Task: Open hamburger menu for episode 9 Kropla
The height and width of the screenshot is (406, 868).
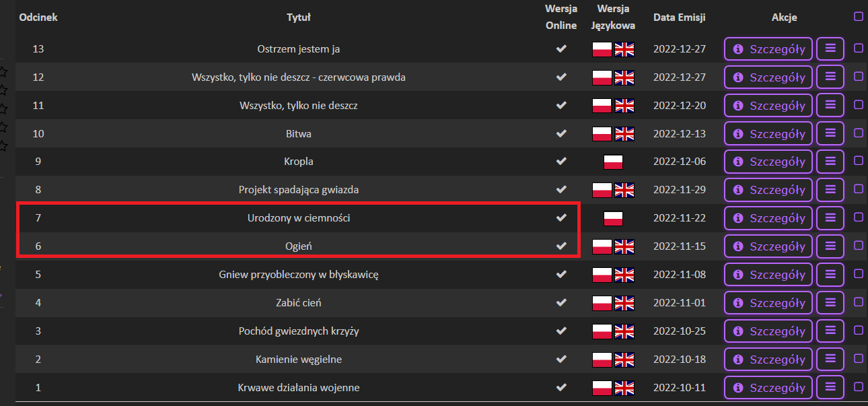Action: click(830, 162)
